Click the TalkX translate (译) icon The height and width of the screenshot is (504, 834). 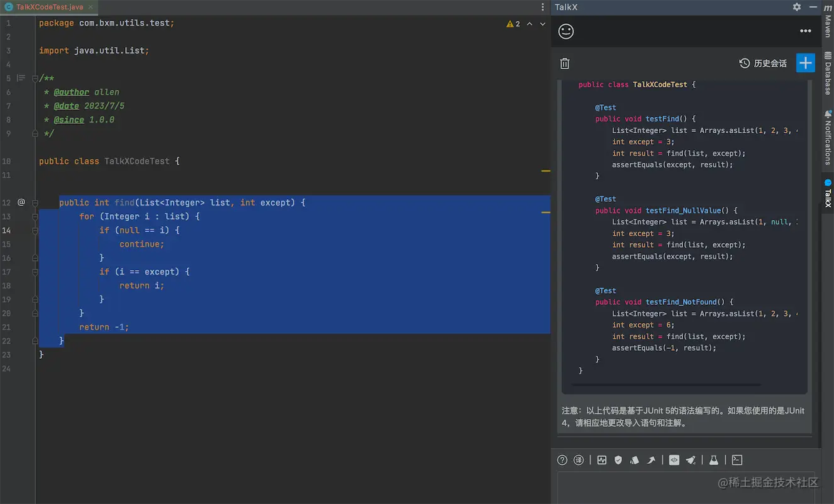pyautogui.click(x=579, y=460)
